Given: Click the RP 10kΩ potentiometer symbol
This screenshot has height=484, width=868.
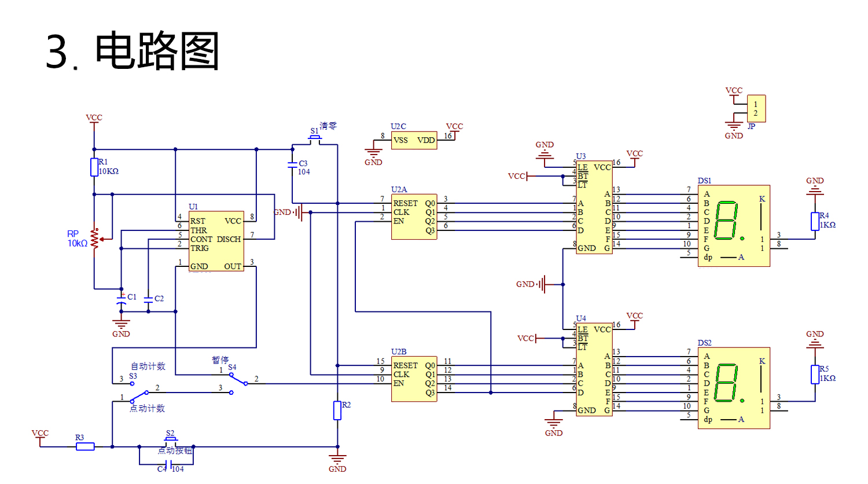Looking at the screenshot, I should tap(94, 238).
